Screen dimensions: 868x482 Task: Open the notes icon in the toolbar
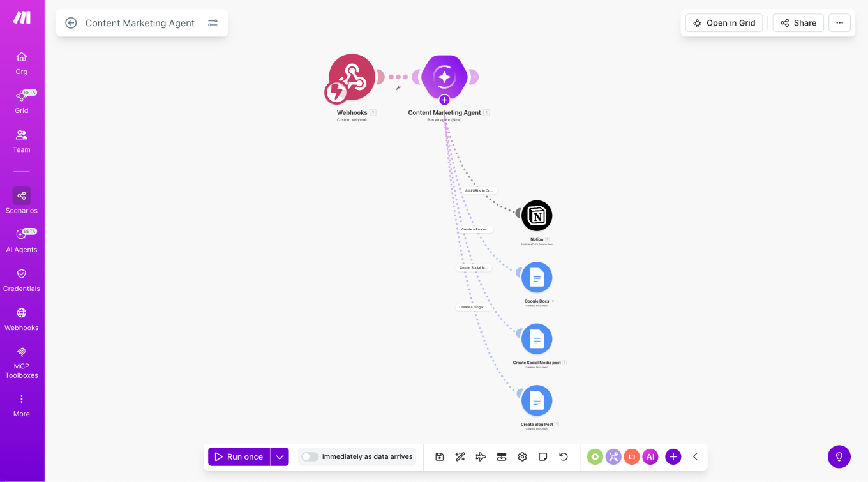pyautogui.click(x=542, y=456)
